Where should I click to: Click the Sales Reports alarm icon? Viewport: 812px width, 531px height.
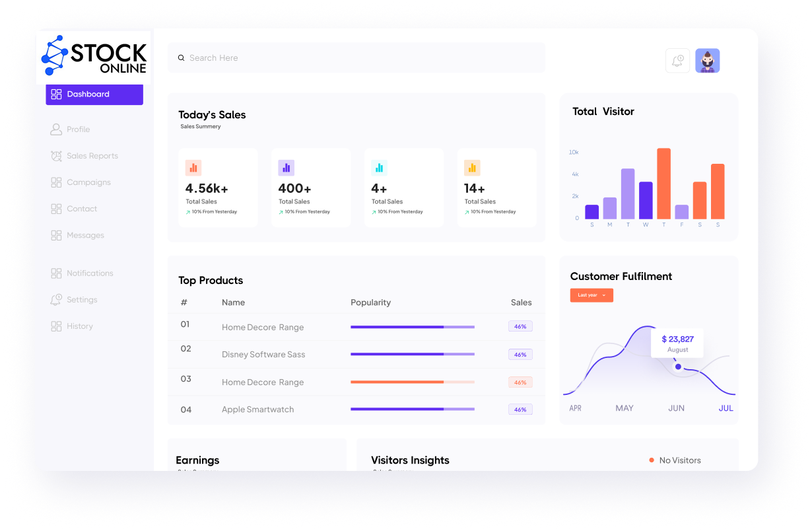(x=56, y=156)
